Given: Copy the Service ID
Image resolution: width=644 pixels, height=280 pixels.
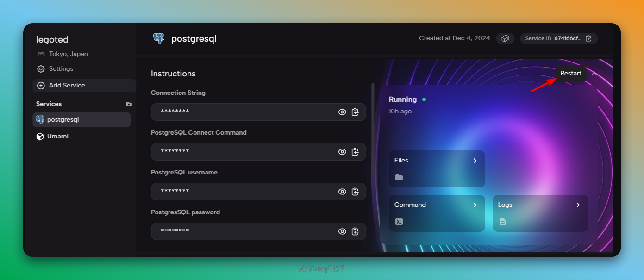Looking at the screenshot, I should coord(588,38).
